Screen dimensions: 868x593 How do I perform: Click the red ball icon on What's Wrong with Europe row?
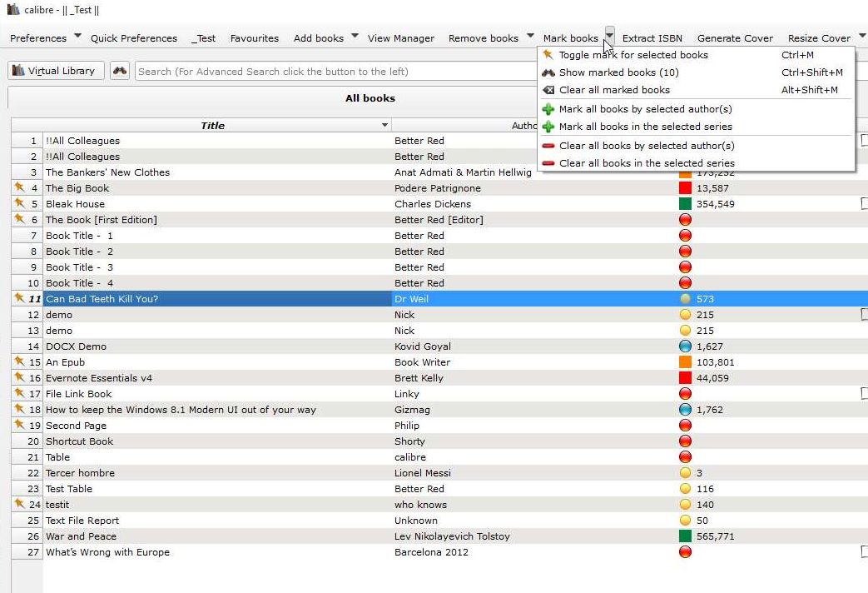(685, 552)
